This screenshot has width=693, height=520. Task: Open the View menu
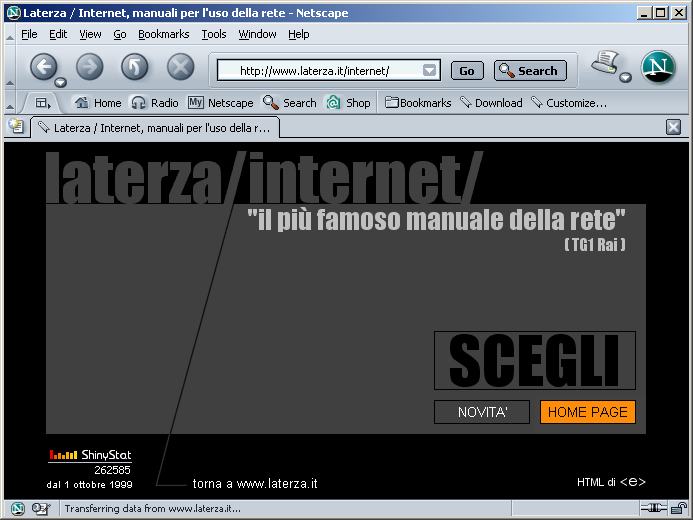coord(90,34)
